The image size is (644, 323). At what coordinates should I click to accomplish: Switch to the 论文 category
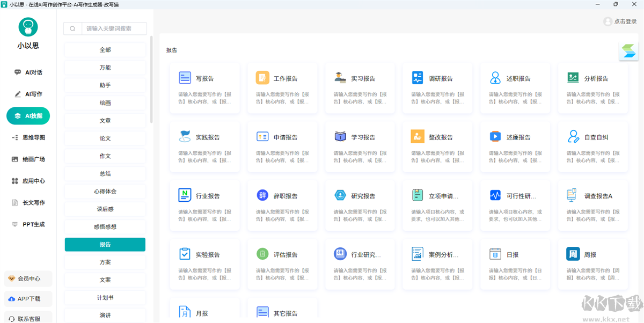tap(105, 138)
